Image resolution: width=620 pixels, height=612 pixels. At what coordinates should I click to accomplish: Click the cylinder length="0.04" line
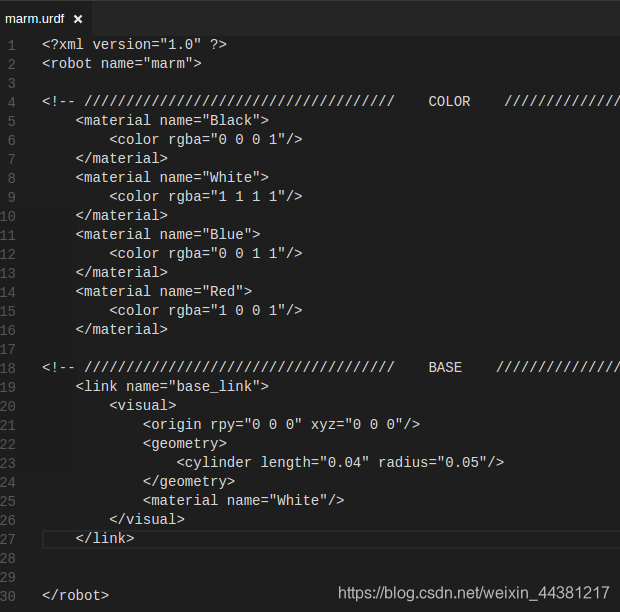click(340, 462)
